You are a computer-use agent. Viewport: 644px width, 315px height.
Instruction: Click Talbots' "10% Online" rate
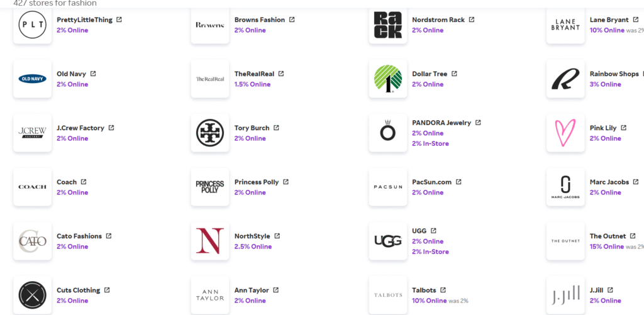[x=429, y=301]
